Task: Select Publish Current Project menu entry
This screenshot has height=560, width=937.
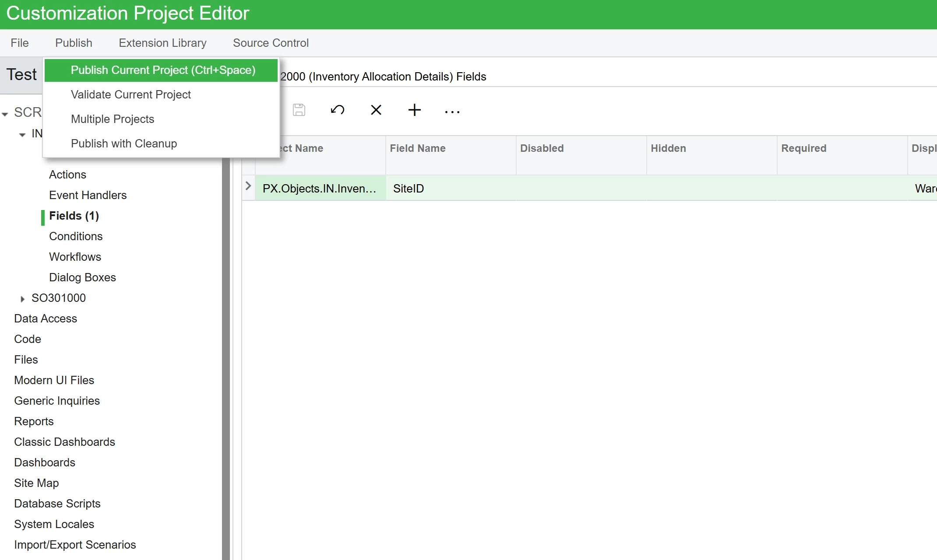Action: pyautogui.click(x=163, y=70)
